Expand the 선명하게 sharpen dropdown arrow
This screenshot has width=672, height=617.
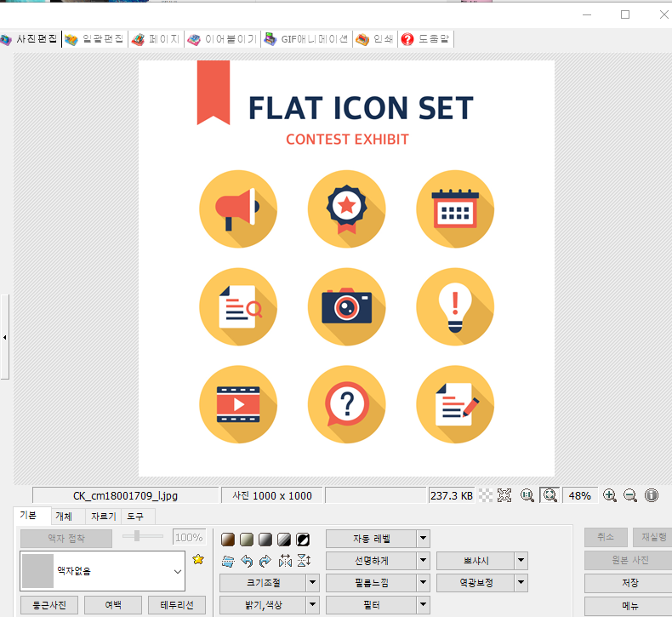(423, 560)
